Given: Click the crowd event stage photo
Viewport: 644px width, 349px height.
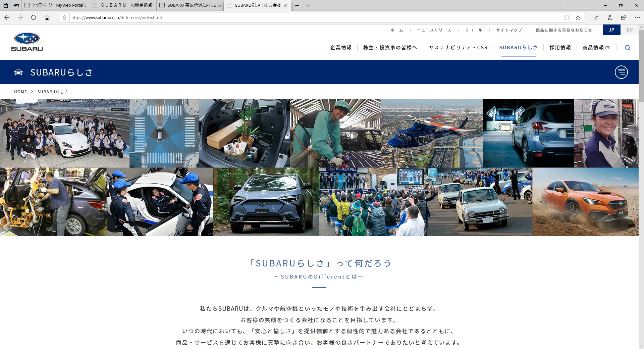Looking at the screenshot, I should tap(373, 202).
